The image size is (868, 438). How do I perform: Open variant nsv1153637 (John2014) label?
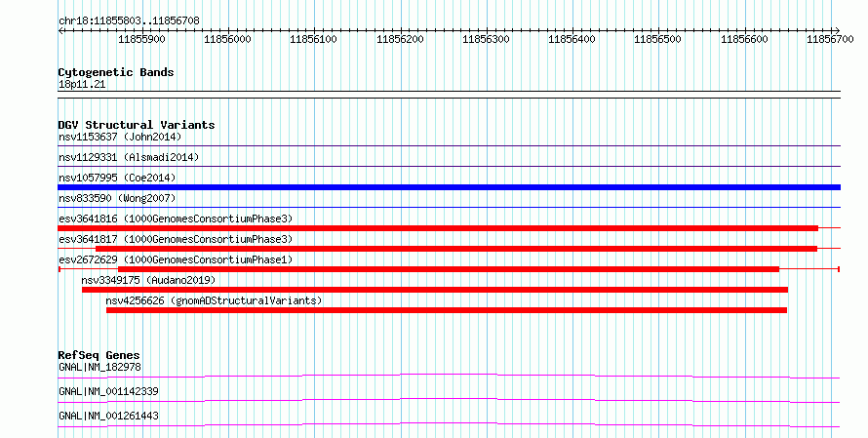point(120,137)
